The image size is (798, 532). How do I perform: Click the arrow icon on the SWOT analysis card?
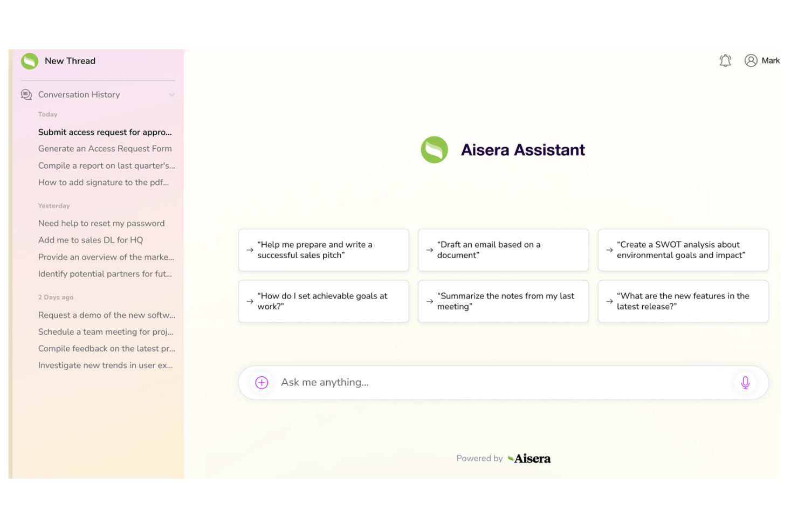(609, 250)
